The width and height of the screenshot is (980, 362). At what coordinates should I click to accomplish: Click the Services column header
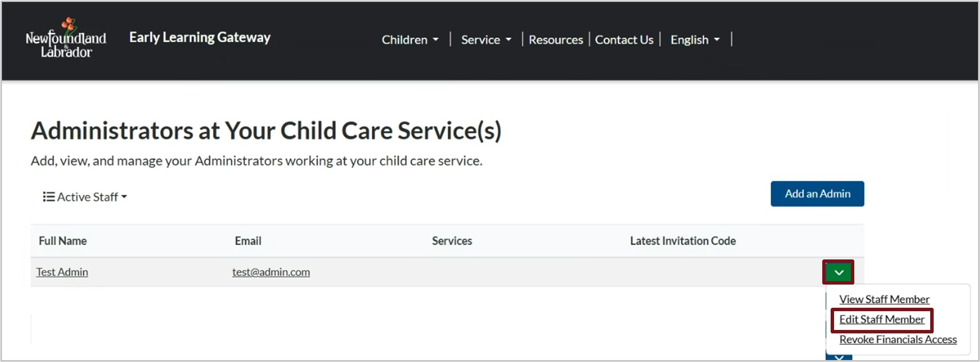coord(452,241)
